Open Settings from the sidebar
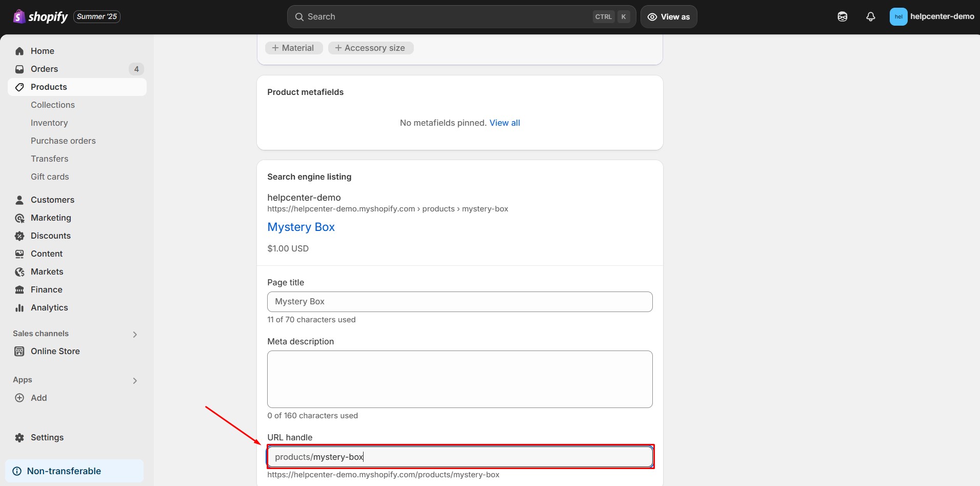This screenshot has width=980, height=486. pos(47,437)
